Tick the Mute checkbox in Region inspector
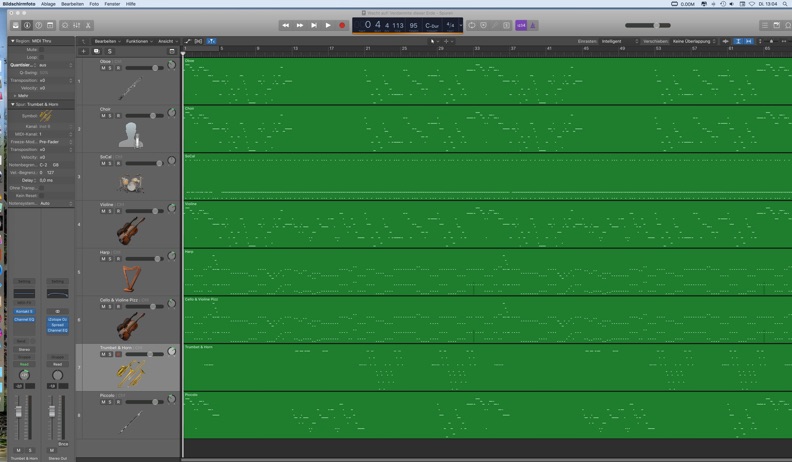This screenshot has height=462, width=792. (42, 49)
